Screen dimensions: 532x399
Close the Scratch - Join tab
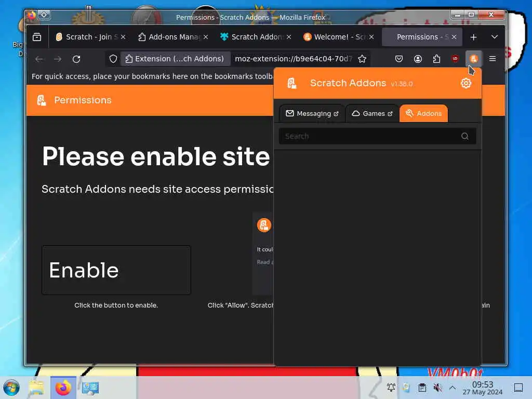tap(123, 37)
